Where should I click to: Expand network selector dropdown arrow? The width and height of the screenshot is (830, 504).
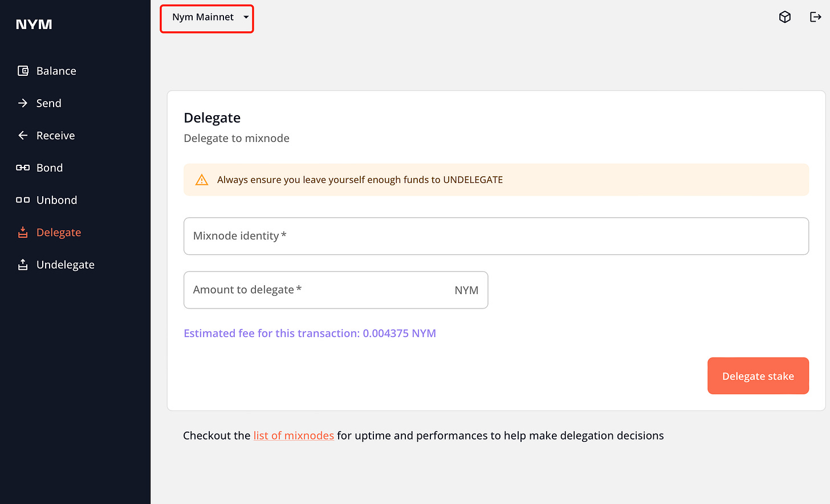[246, 17]
